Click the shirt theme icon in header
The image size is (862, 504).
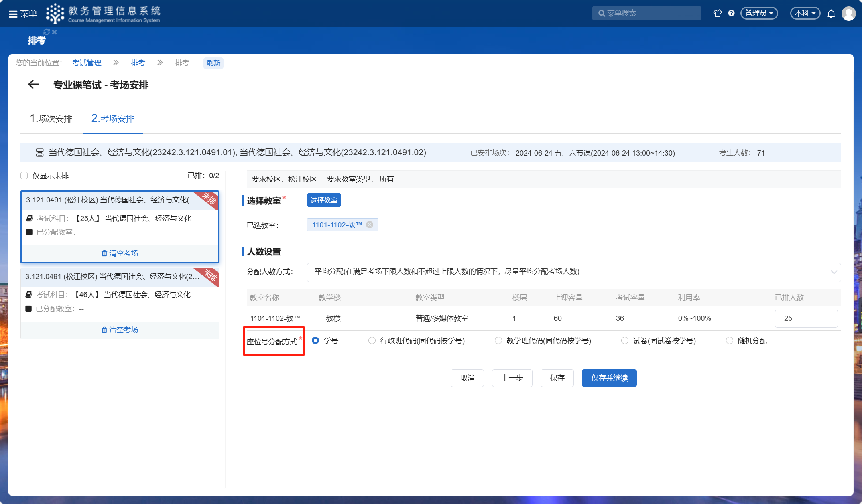[x=717, y=13]
